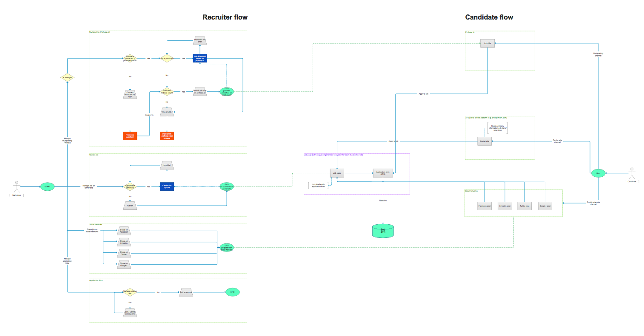Click the 'Publish' step below carrier diamond

tap(130, 206)
